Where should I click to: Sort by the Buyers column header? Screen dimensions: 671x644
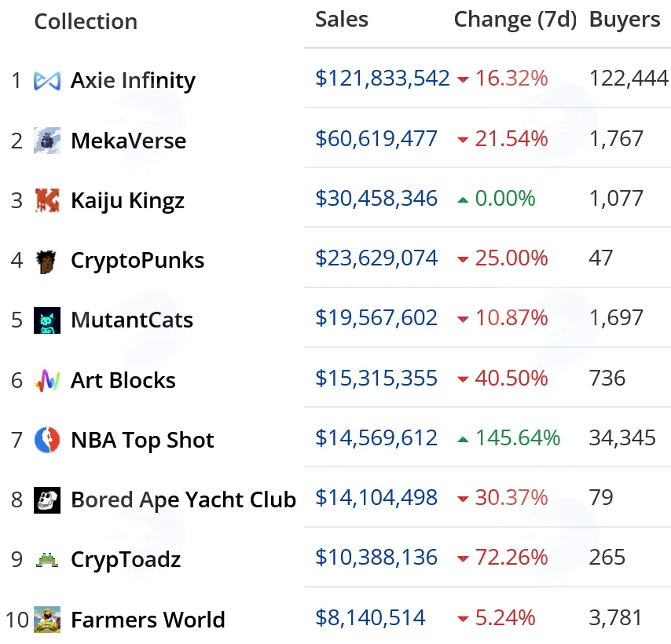[625, 20]
